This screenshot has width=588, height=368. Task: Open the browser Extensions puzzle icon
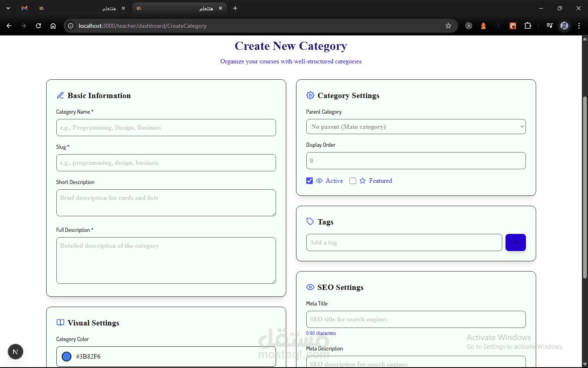pos(528,26)
